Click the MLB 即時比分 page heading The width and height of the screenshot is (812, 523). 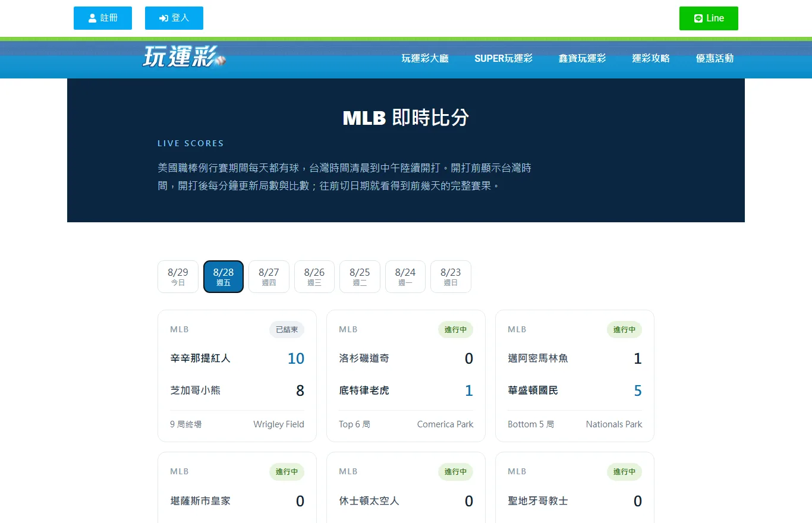[x=406, y=118]
